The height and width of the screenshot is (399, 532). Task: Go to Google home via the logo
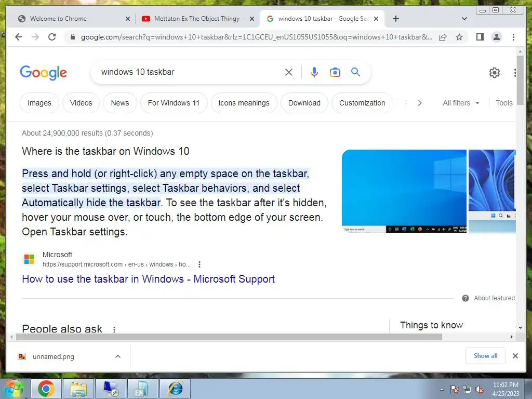44,73
